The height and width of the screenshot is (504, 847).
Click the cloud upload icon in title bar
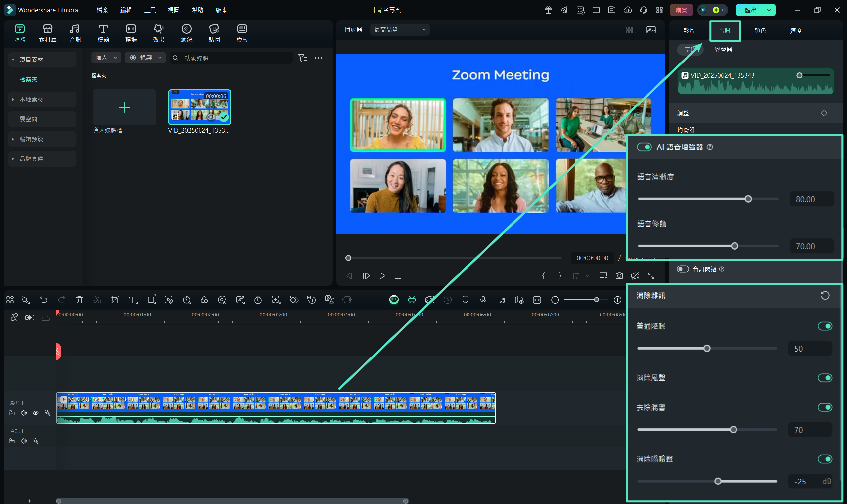628,10
